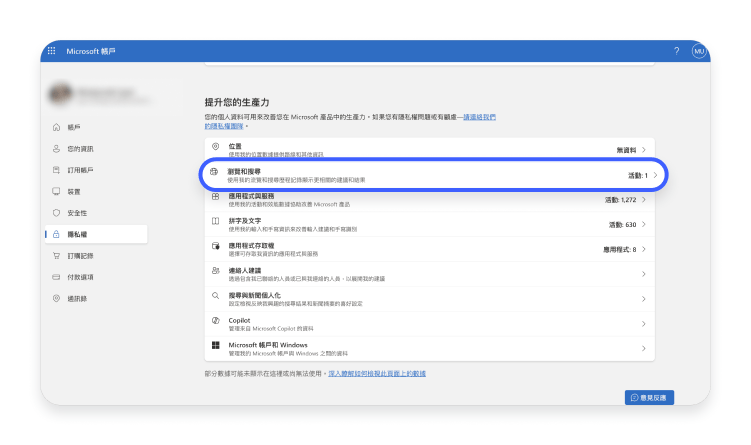This screenshot has width=751, height=445.
Task: Expand the 搜尋與新聞個人化 row chevron
Action: click(644, 299)
